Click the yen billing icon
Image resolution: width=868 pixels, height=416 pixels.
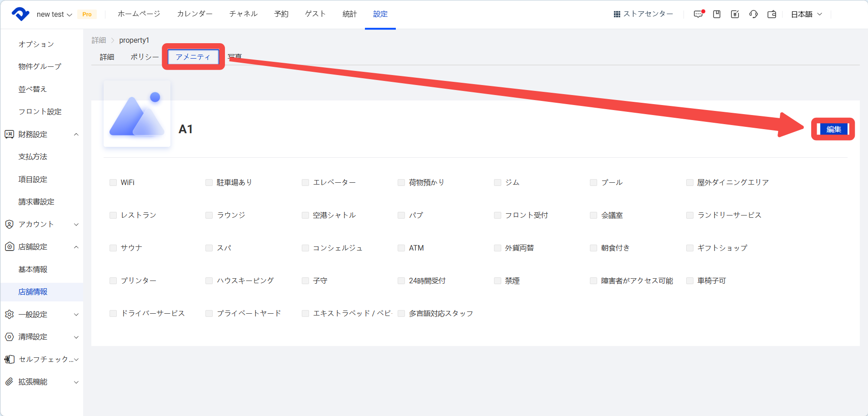tap(735, 14)
